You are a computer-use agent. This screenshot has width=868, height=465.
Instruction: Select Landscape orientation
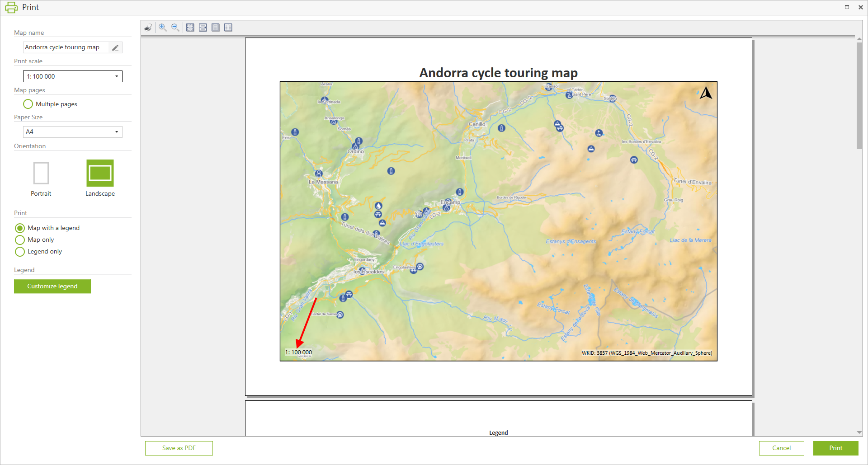click(100, 174)
